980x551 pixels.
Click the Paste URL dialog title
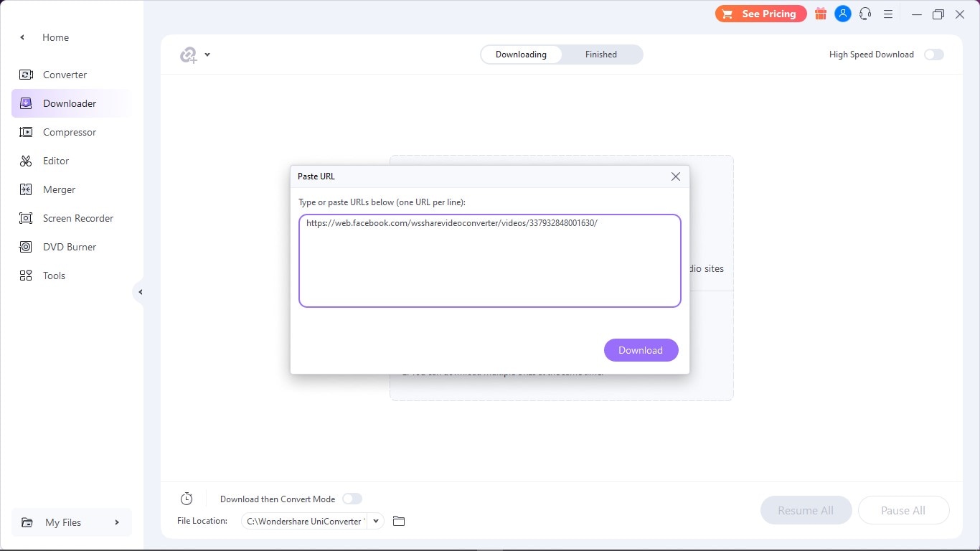tap(316, 176)
